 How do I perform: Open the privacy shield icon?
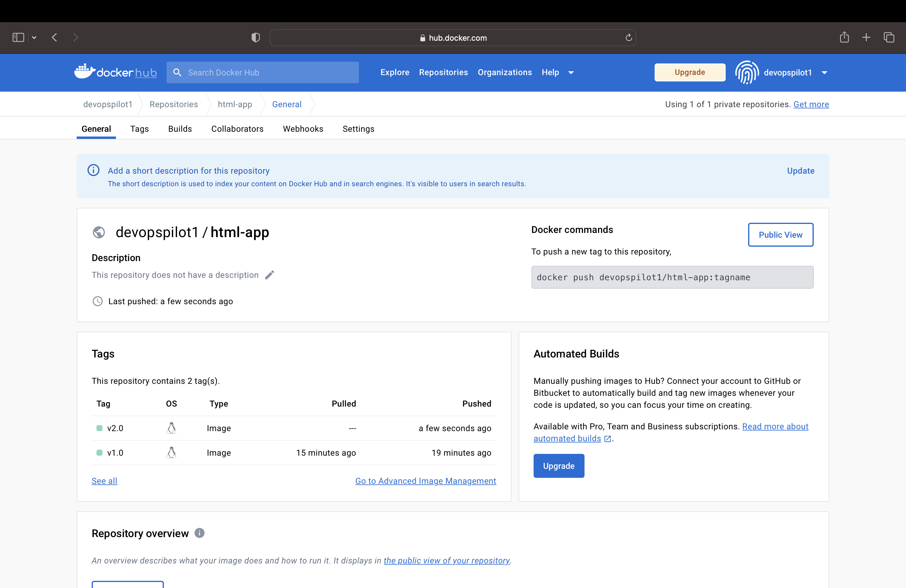256,37
